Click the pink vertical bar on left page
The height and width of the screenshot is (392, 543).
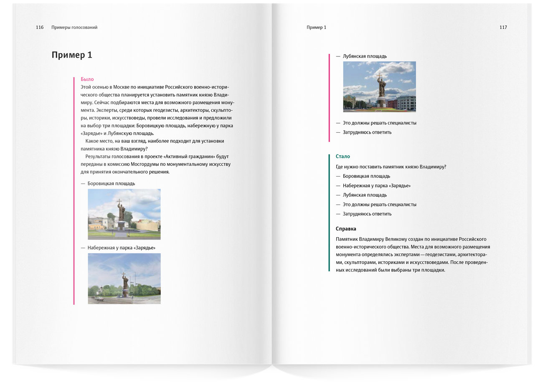click(74, 191)
